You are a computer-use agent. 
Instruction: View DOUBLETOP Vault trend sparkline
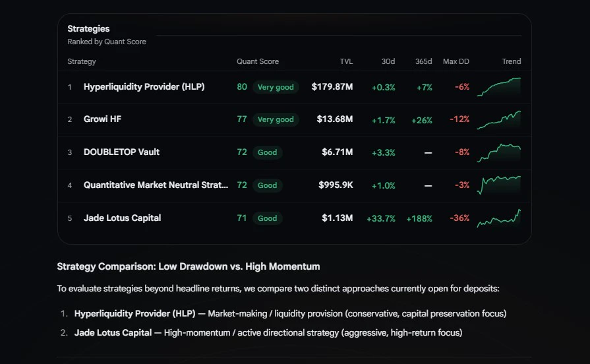click(x=499, y=152)
